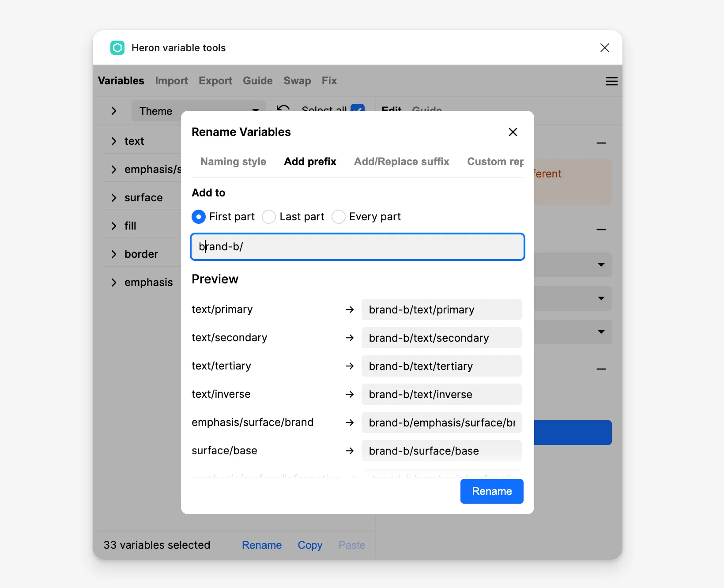Expand the border variable group

(114, 254)
